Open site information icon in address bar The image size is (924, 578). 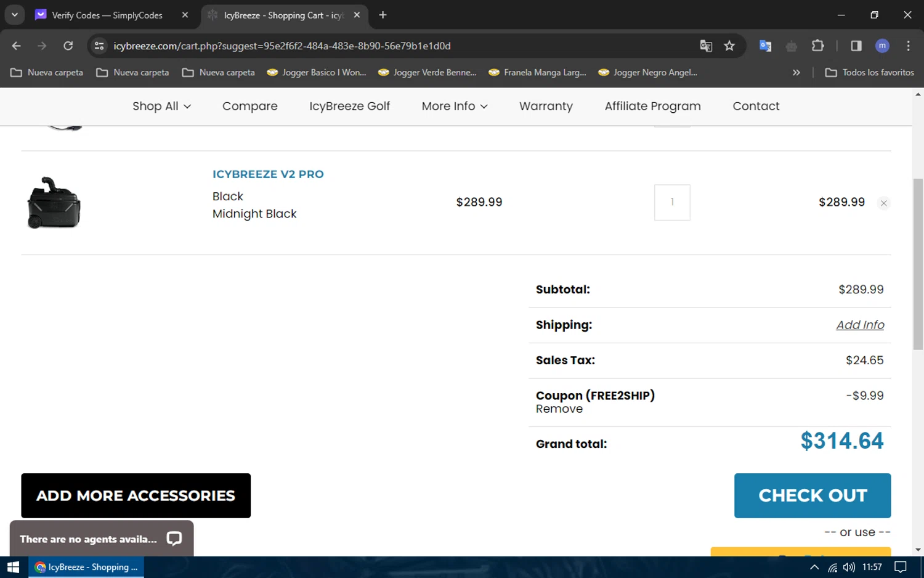99,46
